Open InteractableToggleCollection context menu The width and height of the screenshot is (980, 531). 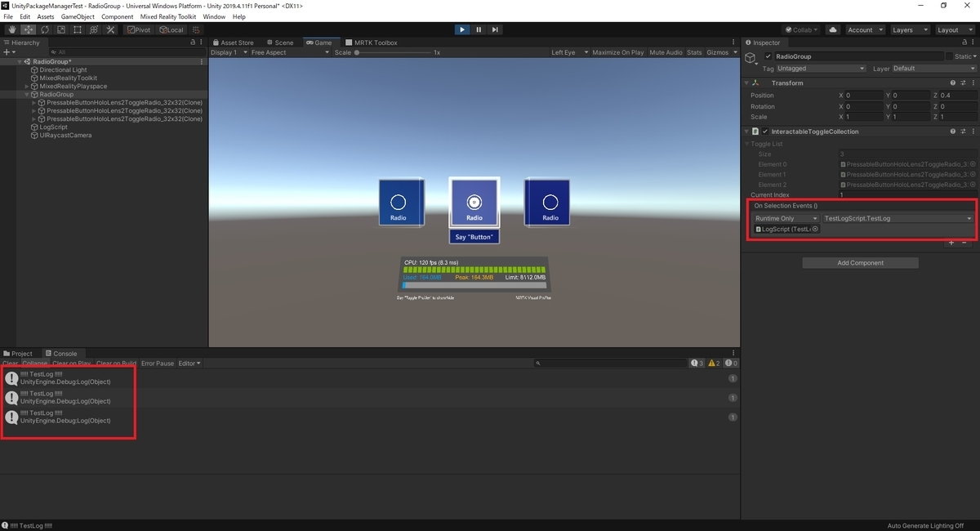pyautogui.click(x=973, y=132)
